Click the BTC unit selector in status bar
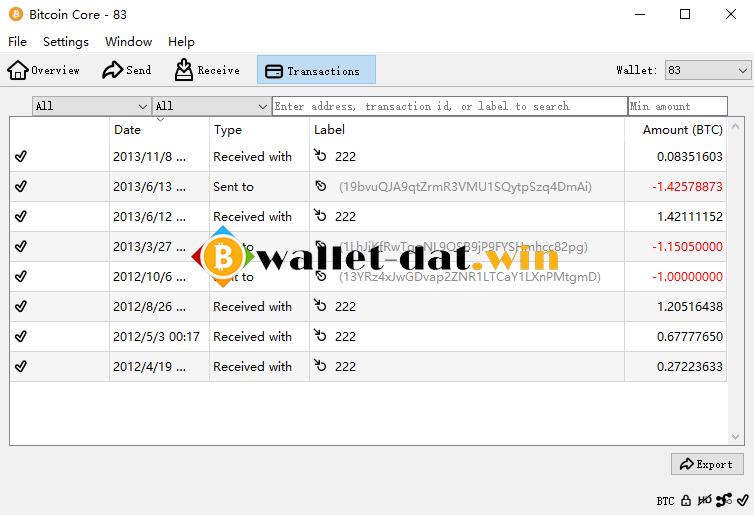754x515 pixels. pos(666,501)
